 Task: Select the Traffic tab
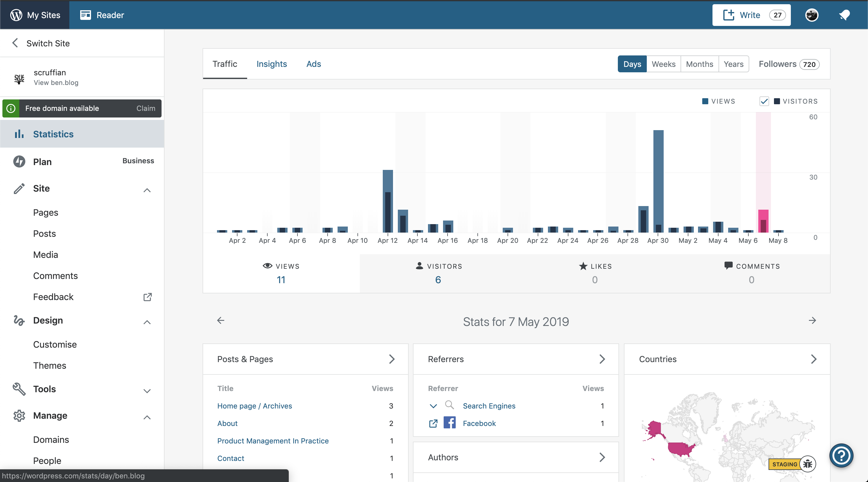[225, 64]
